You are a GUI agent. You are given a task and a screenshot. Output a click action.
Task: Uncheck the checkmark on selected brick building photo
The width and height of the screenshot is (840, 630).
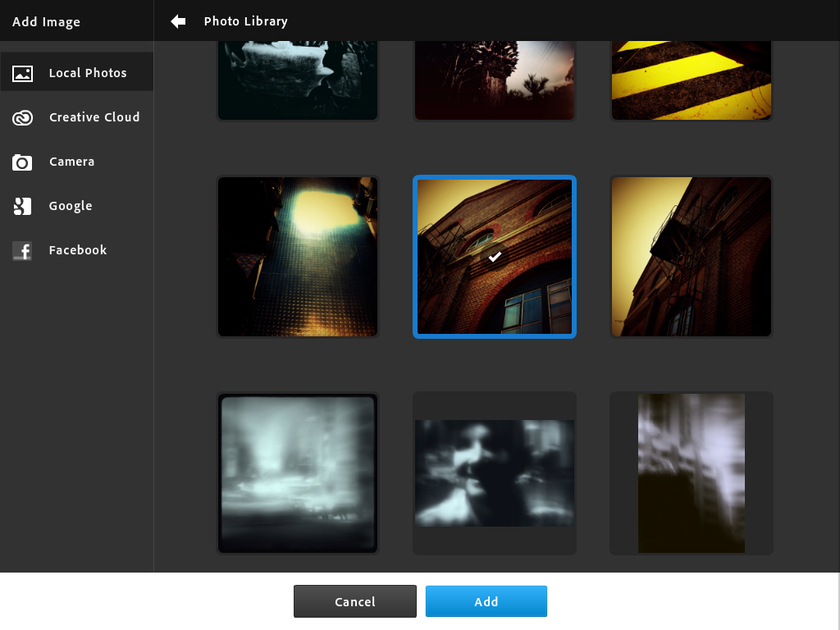pos(495,257)
